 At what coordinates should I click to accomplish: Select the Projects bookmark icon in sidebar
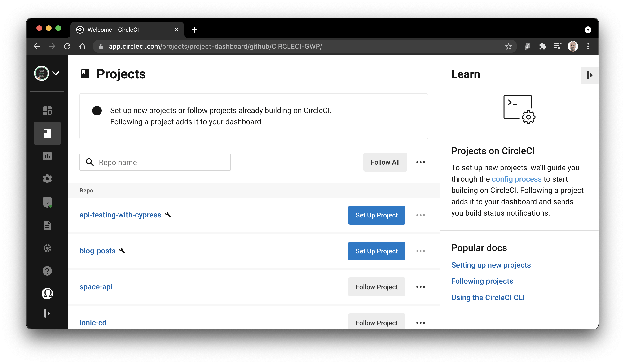47,133
